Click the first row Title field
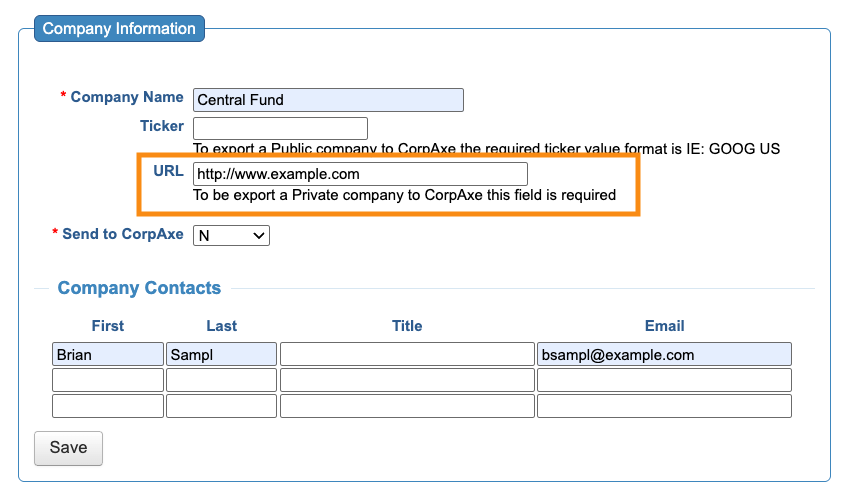 (407, 354)
